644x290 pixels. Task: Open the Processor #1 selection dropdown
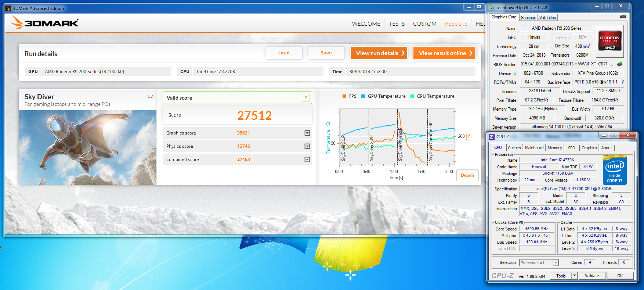point(556,263)
